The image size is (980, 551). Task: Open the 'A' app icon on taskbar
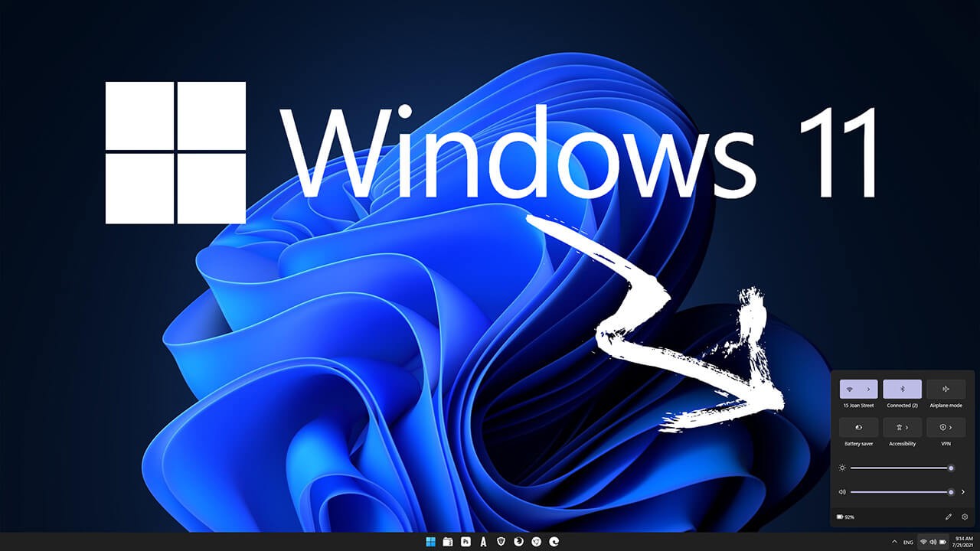483,542
